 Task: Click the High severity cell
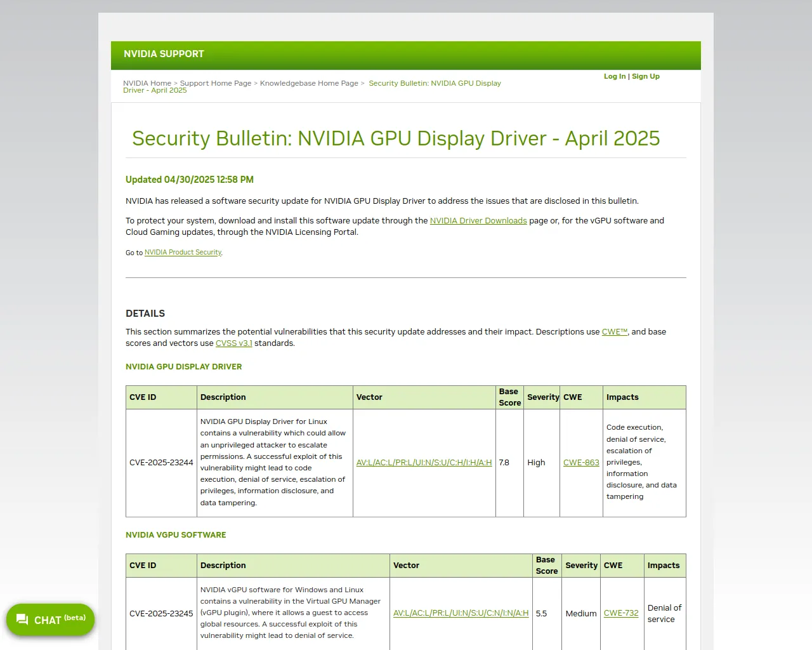click(542, 463)
